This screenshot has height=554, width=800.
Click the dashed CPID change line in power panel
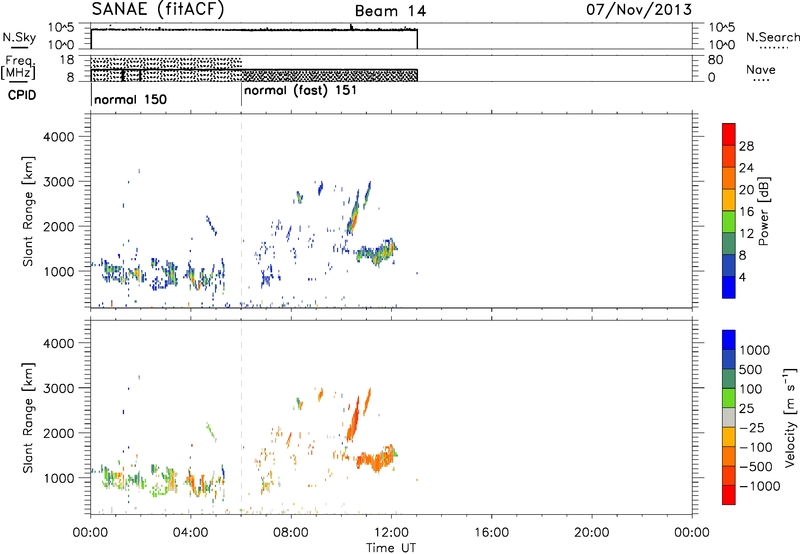(241, 211)
